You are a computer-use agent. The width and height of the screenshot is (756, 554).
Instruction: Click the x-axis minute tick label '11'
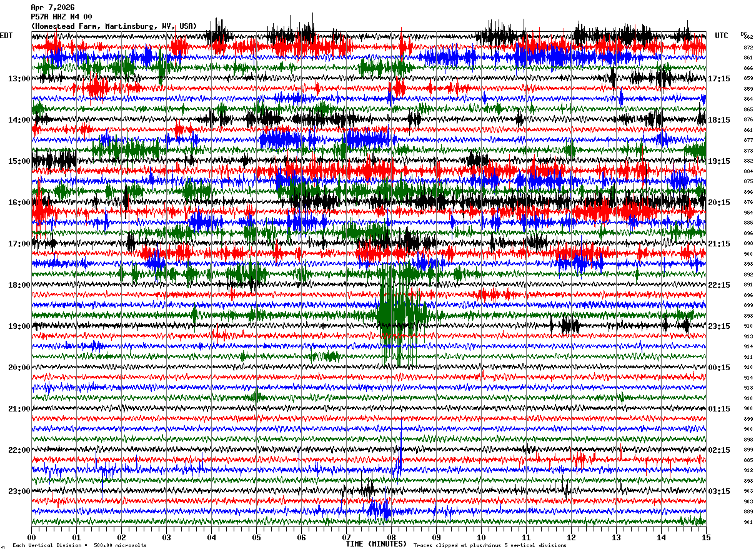[526, 536]
